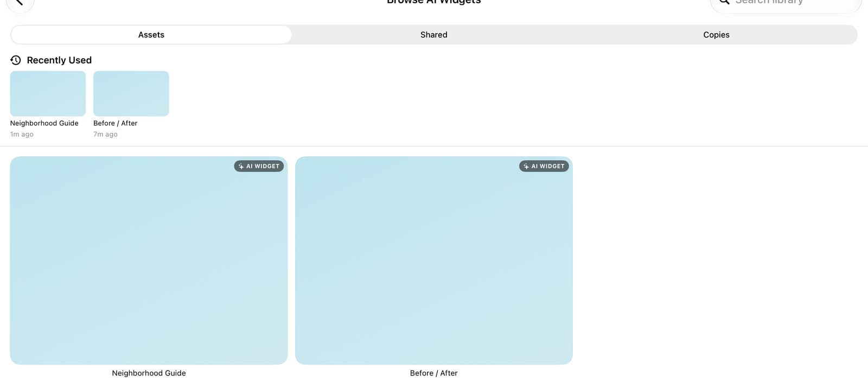Click the search magnifier icon
Screen dimensions: 868x382
click(x=724, y=2)
